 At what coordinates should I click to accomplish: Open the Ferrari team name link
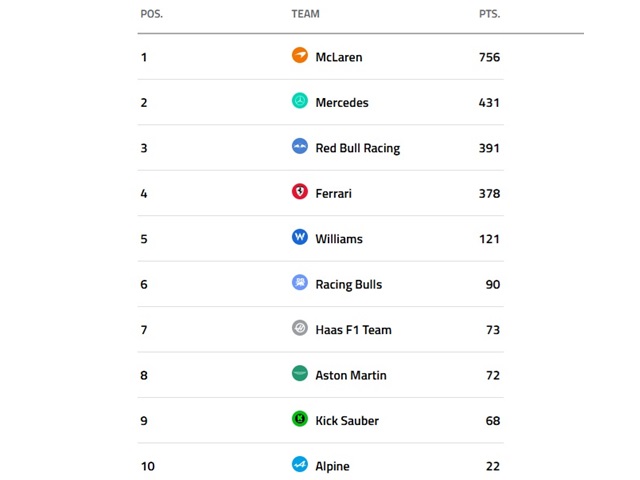click(333, 193)
